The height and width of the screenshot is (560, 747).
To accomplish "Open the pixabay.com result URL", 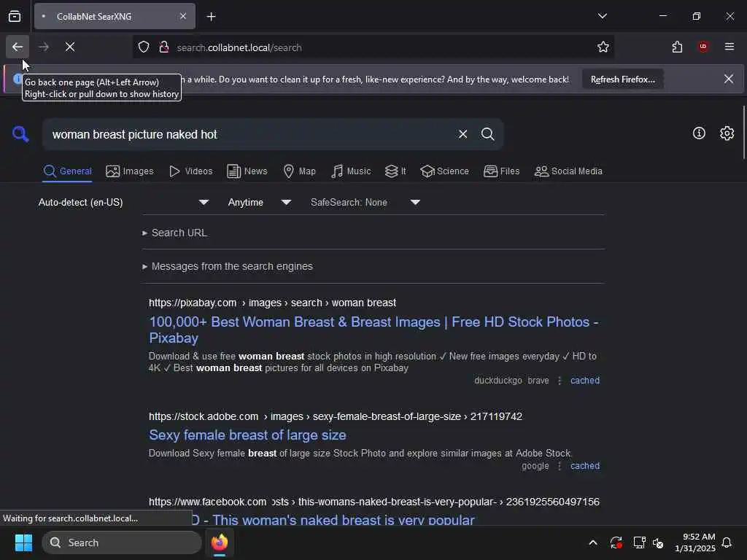I will pyautogui.click(x=272, y=303).
